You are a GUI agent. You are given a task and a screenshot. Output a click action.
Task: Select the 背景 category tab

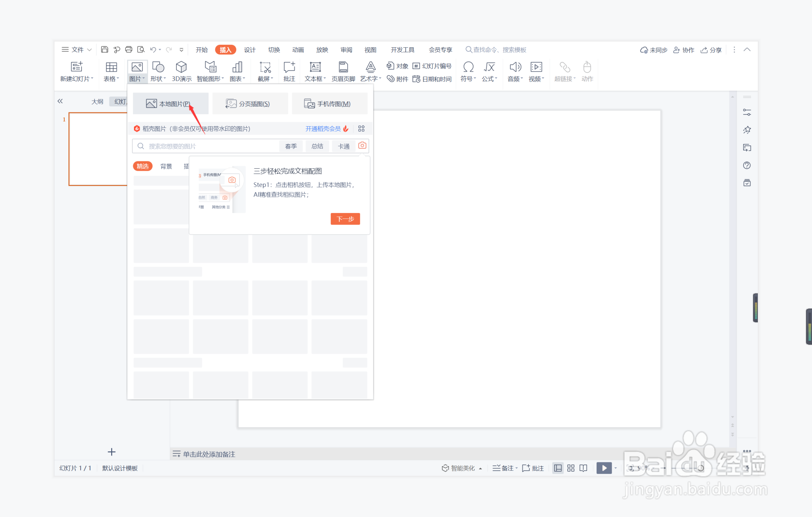(166, 166)
